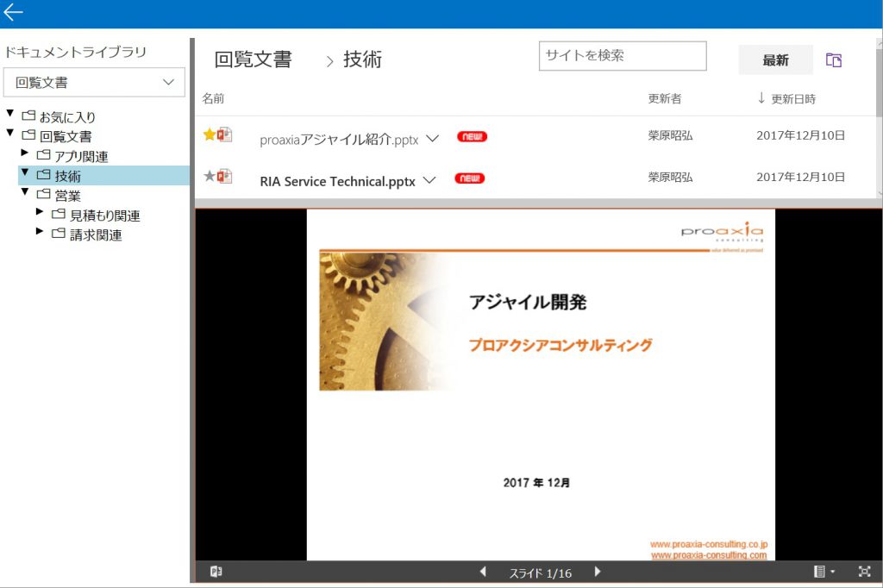Open RIA Service Technical.pptx file

tap(337, 181)
